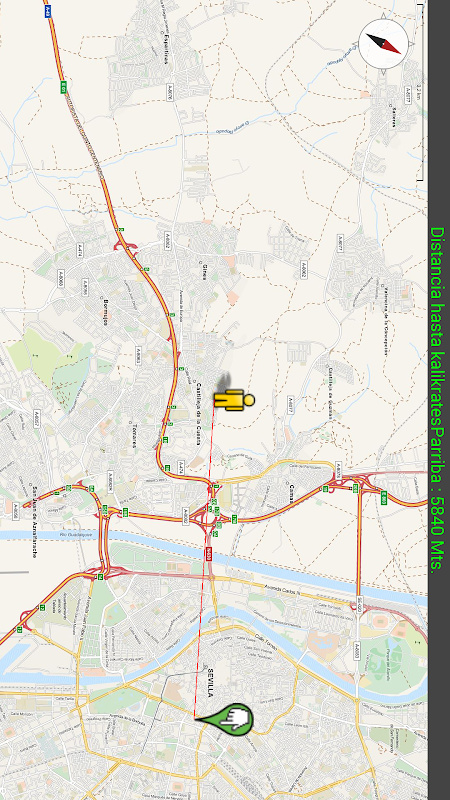Viewport: 450px width, 800px height.
Task: Tap the map scale bar under the compass
Action: tap(421, 92)
